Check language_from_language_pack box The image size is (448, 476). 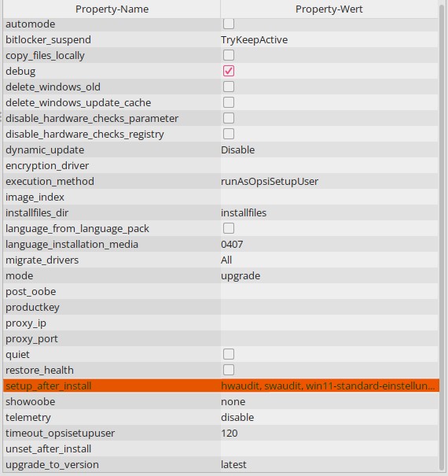(229, 228)
